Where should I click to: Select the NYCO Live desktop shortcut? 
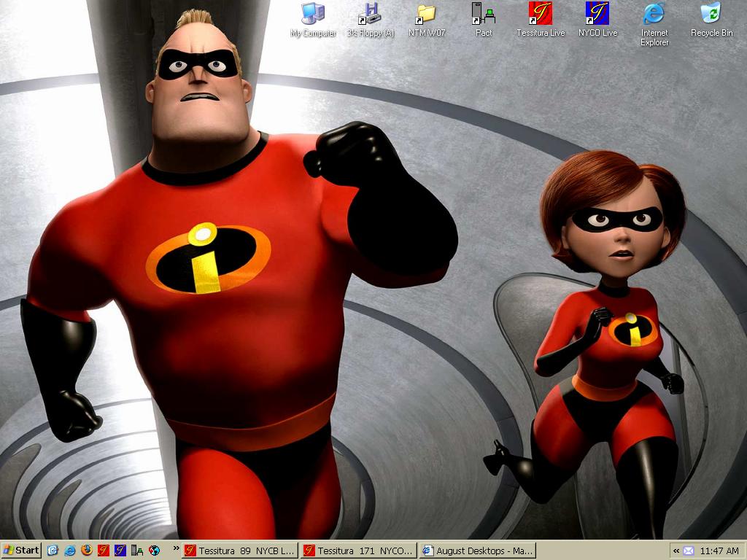coord(597,20)
